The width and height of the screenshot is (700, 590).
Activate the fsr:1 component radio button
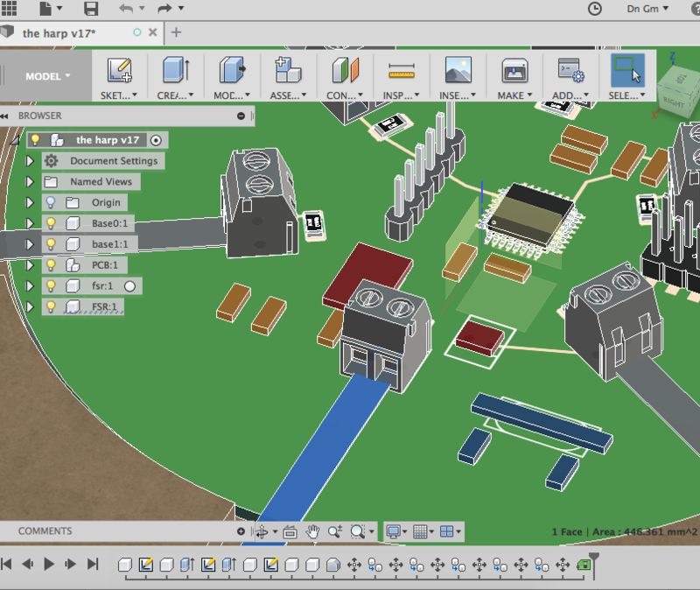(x=129, y=286)
